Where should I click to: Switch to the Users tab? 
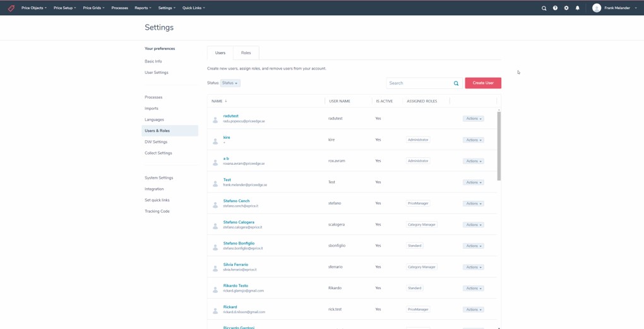coord(220,53)
